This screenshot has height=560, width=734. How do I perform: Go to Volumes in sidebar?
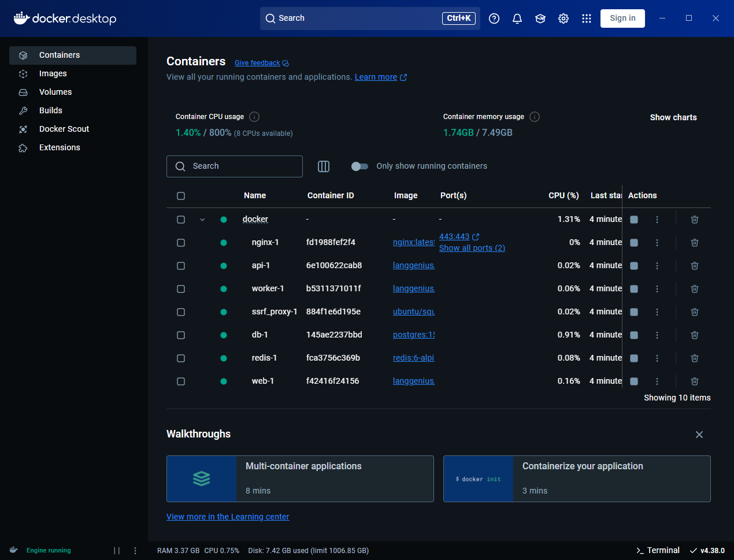coord(73,92)
